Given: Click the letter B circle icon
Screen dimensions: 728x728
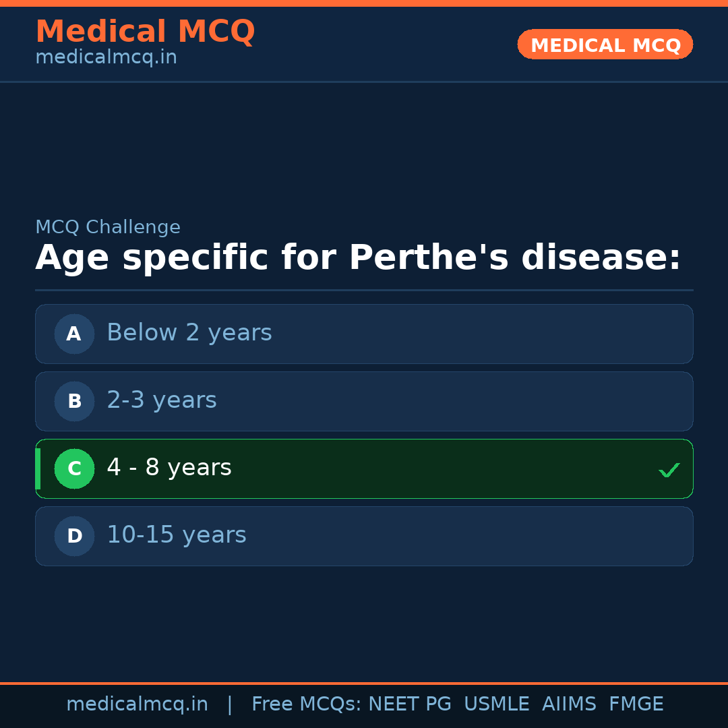Looking at the screenshot, I should pos(74,401).
